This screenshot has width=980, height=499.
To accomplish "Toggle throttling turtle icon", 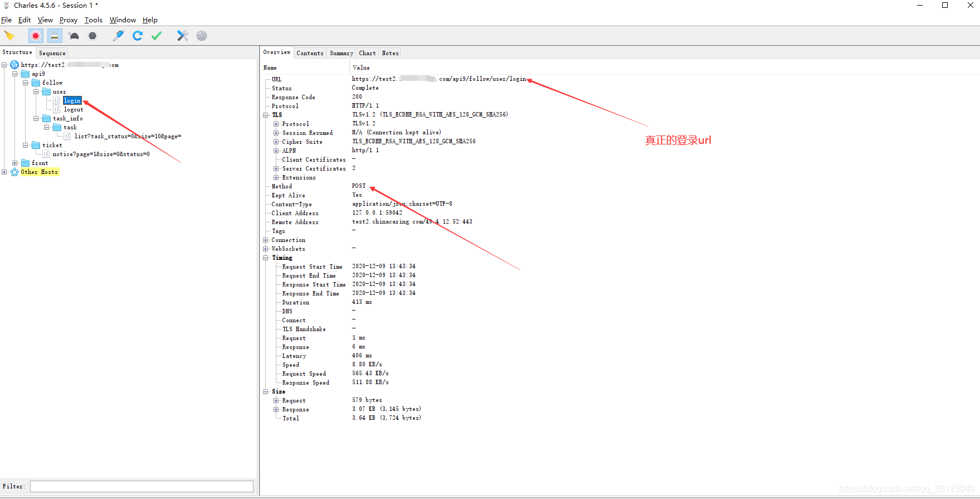I will coord(74,36).
